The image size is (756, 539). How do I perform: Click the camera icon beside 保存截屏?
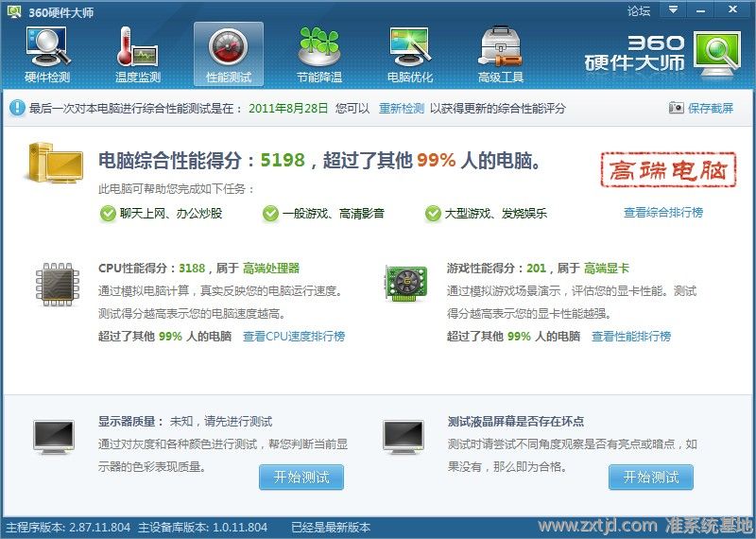(x=676, y=108)
